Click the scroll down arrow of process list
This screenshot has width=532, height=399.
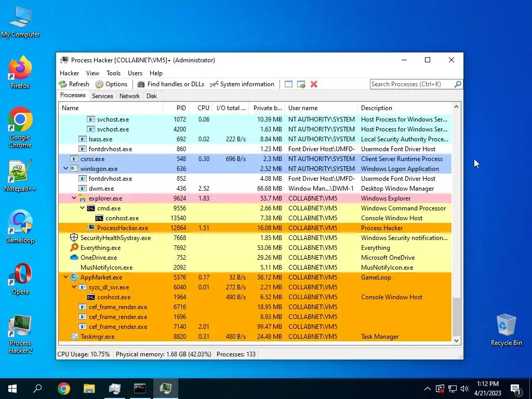[456, 341]
